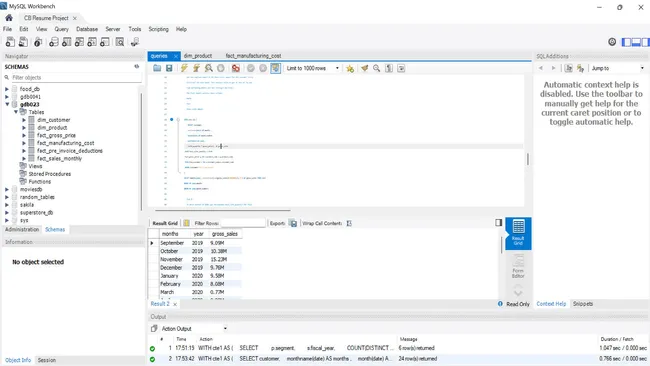Open Workbench settings gear icon

pyautogui.click(x=612, y=41)
